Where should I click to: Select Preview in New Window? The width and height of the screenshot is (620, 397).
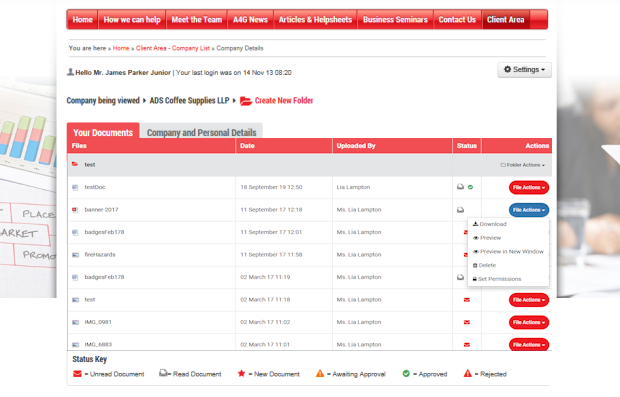(x=508, y=251)
